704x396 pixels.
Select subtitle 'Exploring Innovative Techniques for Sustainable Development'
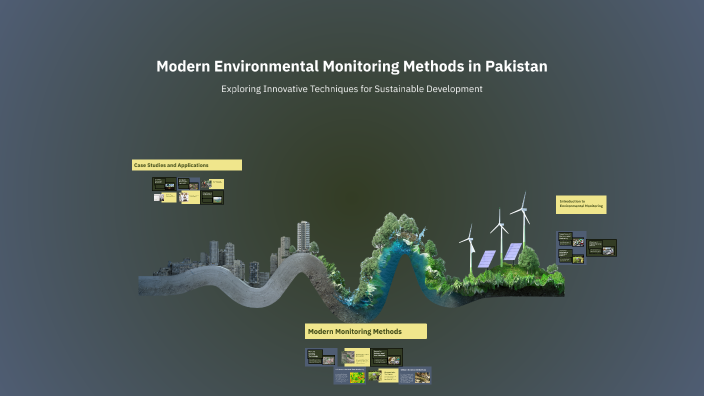352,89
